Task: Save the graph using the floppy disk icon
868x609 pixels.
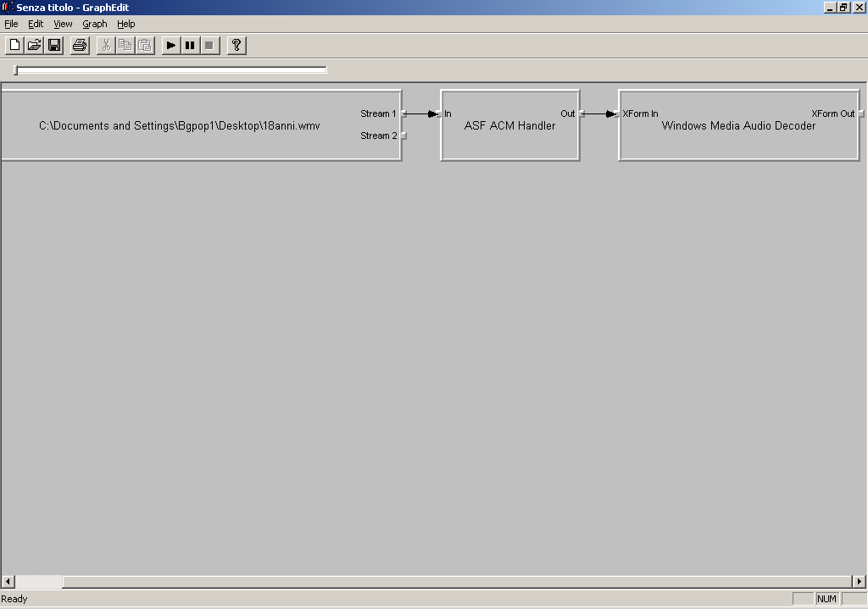Action: pyautogui.click(x=54, y=46)
